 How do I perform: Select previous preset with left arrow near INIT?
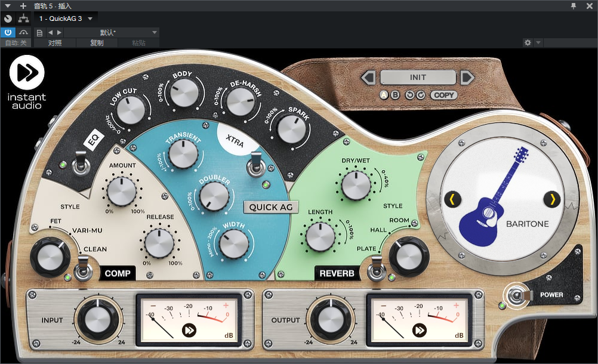(x=368, y=78)
